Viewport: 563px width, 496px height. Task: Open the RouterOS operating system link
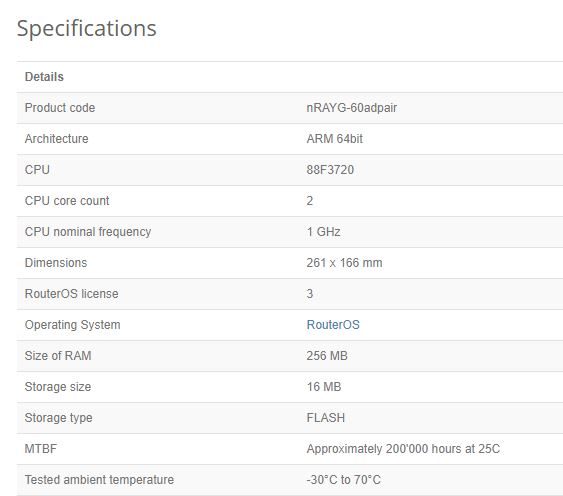point(333,325)
